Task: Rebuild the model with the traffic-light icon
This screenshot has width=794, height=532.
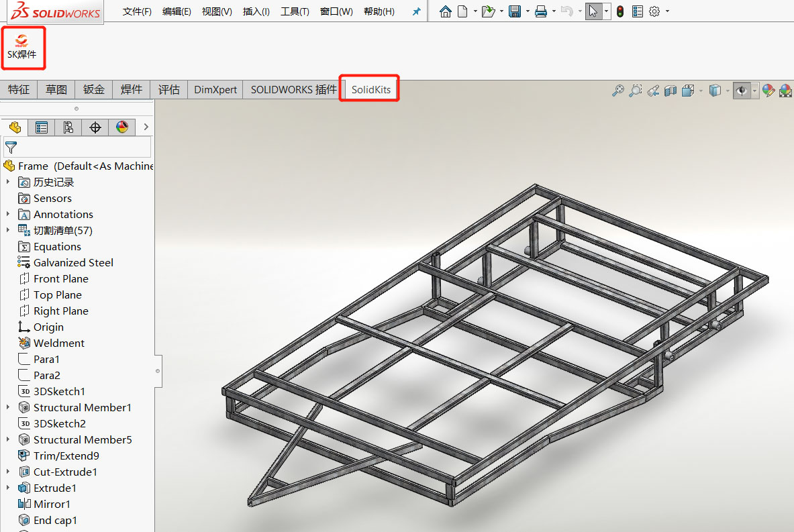Action: [619, 11]
